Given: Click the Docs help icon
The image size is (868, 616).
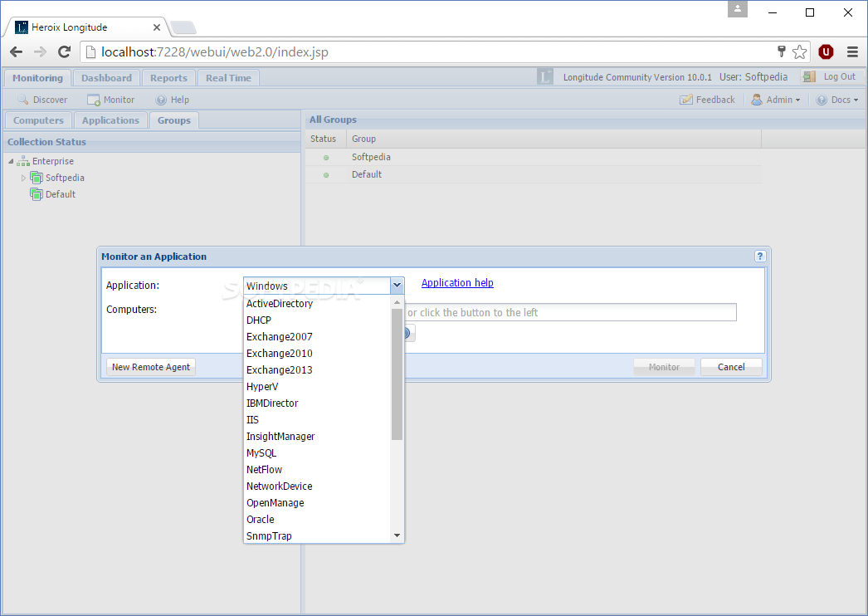Looking at the screenshot, I should tap(822, 100).
